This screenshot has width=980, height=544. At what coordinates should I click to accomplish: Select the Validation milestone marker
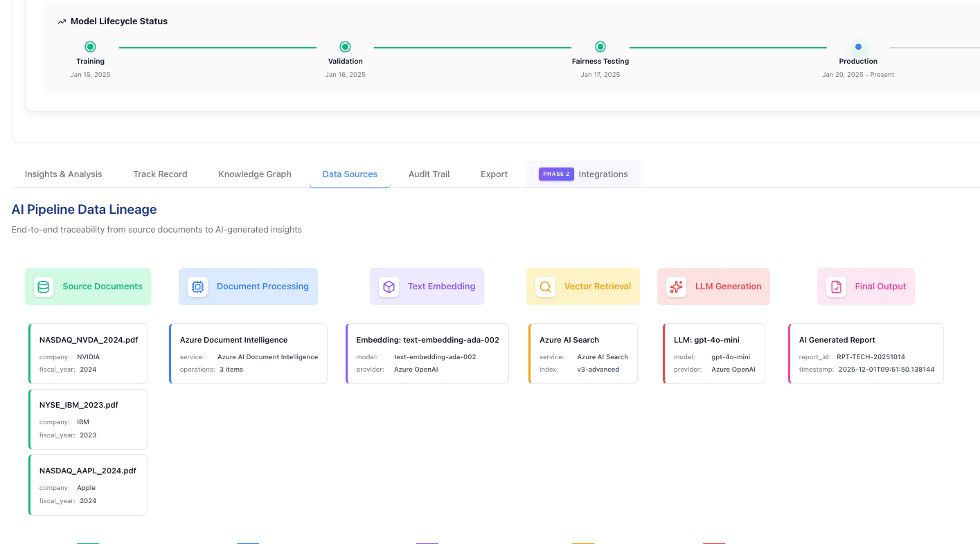[x=345, y=46]
